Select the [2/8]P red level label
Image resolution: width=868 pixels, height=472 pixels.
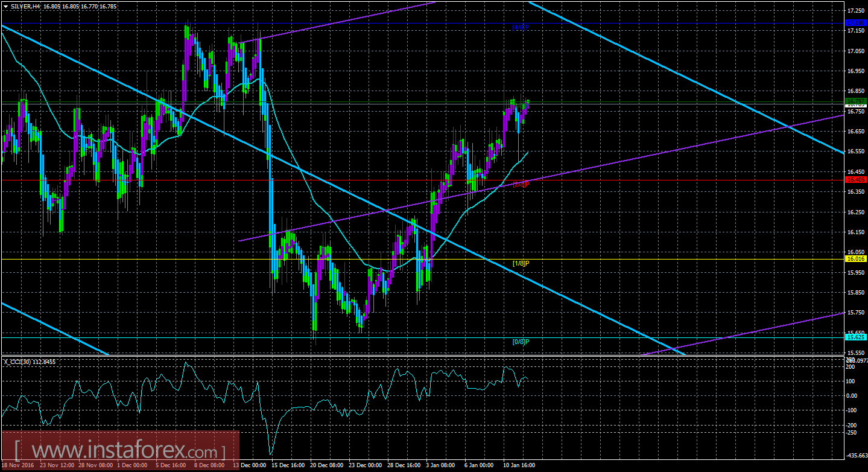coord(521,184)
